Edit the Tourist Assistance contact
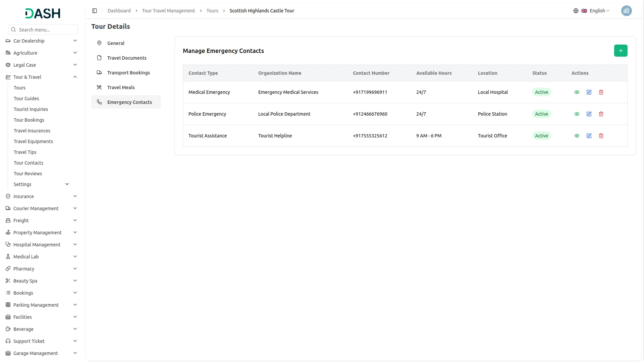The image size is (644, 362). (x=589, y=136)
